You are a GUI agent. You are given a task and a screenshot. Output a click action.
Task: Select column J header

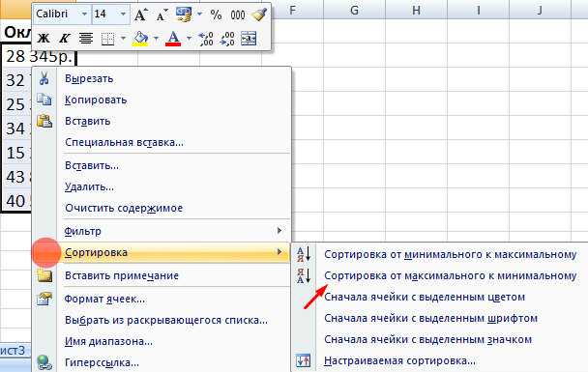tap(540, 10)
